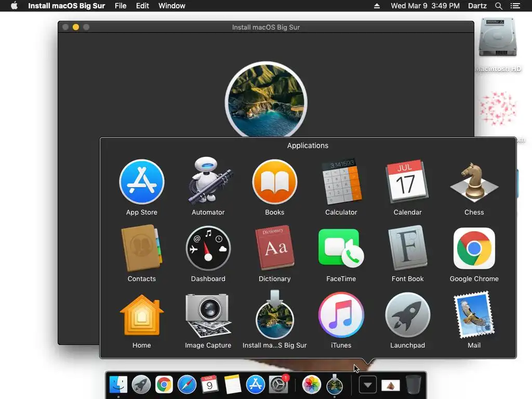532x399 pixels.
Task: Open the Downloads stack in the Dock
Action: point(391,385)
